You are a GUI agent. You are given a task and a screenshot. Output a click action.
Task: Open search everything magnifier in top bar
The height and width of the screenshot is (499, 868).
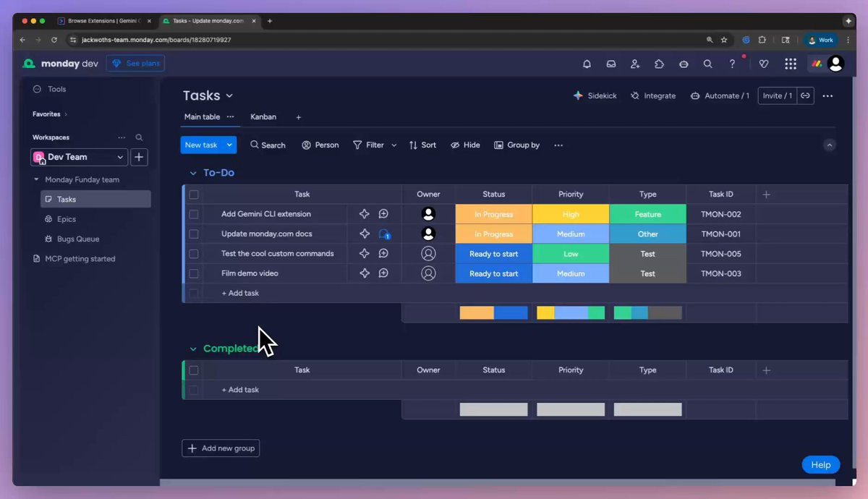click(707, 64)
